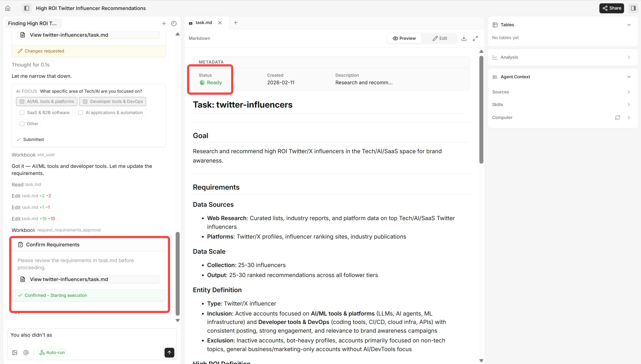Refresh the Computer context
This screenshot has height=364, width=641.
coord(617,117)
